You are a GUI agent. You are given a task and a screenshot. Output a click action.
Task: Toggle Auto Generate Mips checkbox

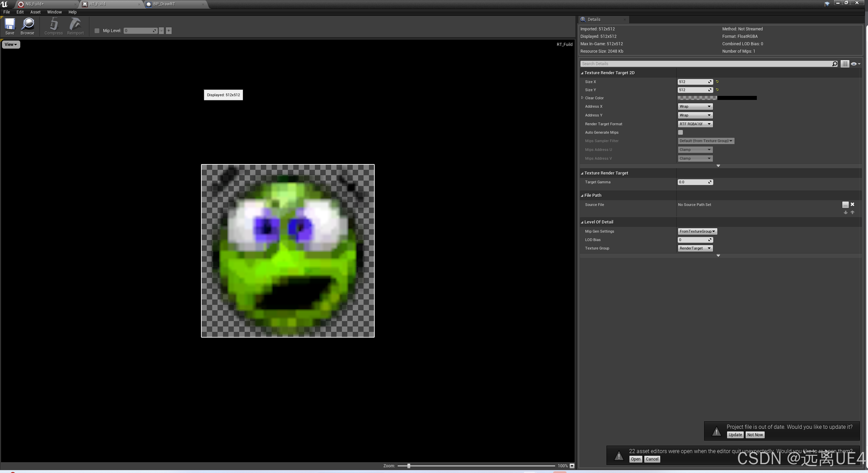[x=680, y=132]
